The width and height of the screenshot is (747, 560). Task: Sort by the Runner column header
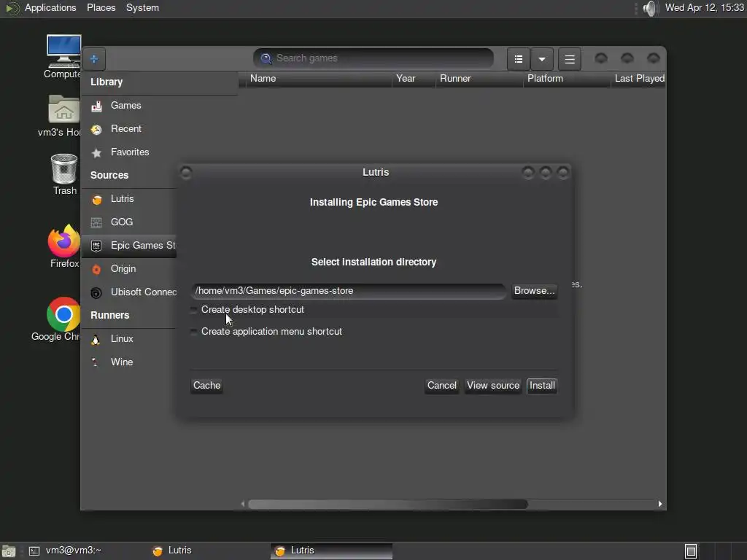479,79
